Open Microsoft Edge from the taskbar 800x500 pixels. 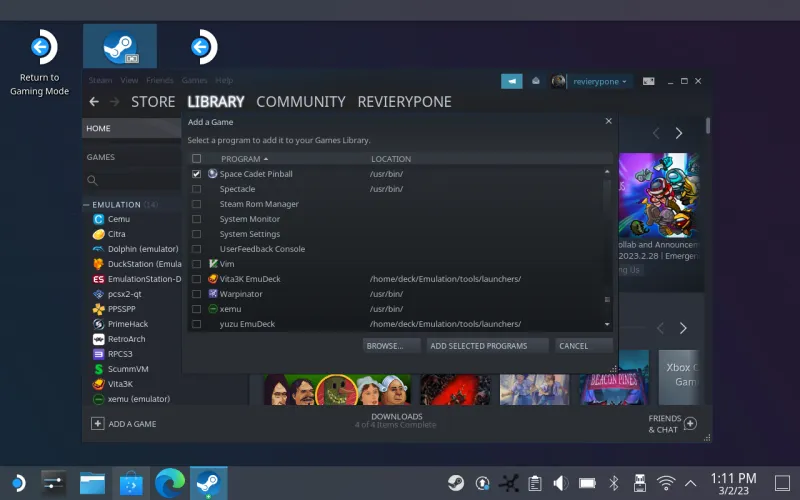170,483
